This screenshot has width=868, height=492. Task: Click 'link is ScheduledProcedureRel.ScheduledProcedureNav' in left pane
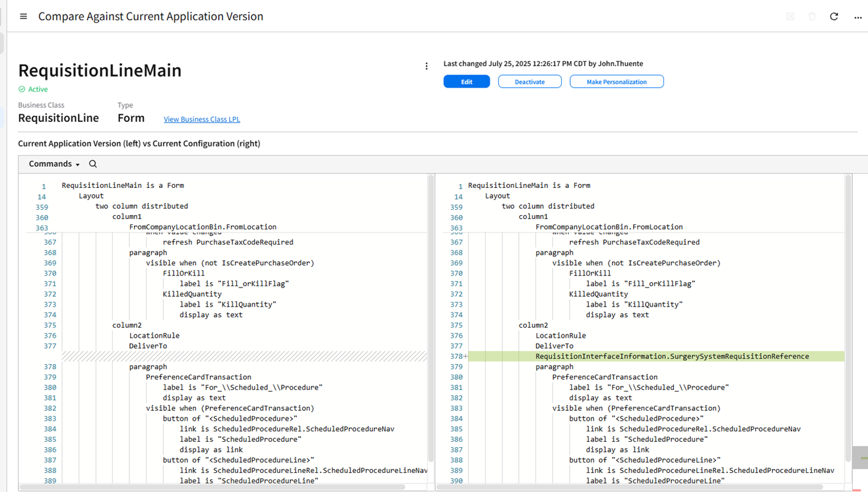287,429
